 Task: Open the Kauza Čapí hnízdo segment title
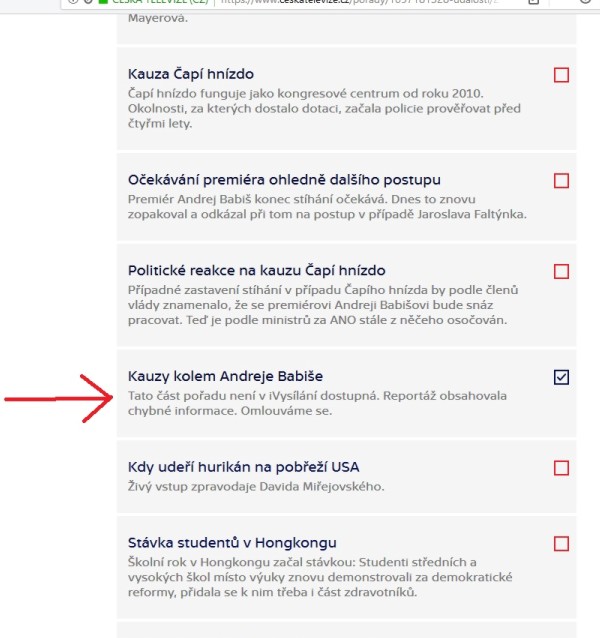pos(191,74)
